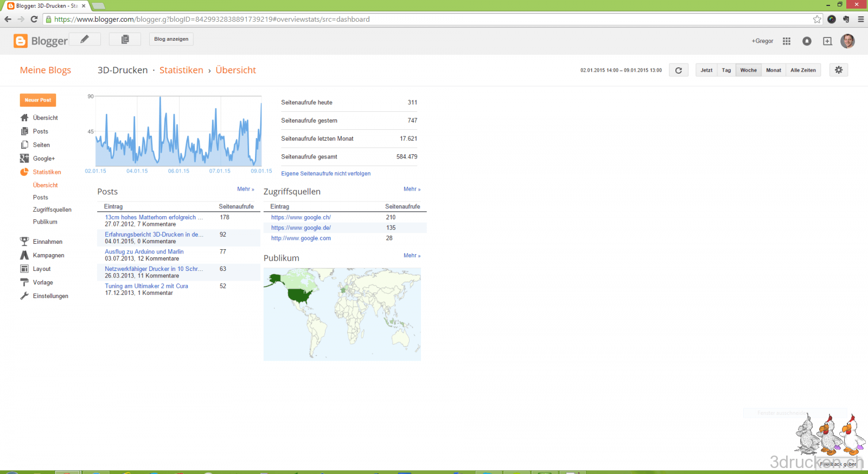Viewport: 868px width, 474px height.
Task: Click the Kampagnen icon
Action: [24, 255]
